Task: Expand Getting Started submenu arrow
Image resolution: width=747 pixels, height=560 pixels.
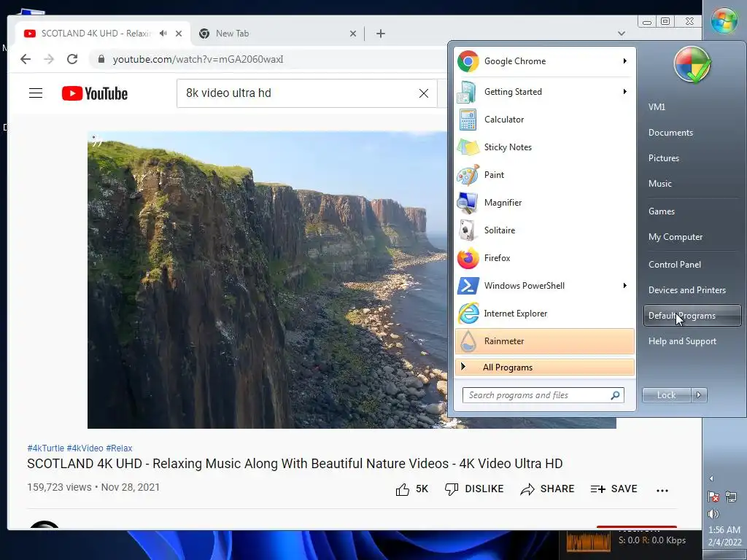Action: [x=624, y=91]
